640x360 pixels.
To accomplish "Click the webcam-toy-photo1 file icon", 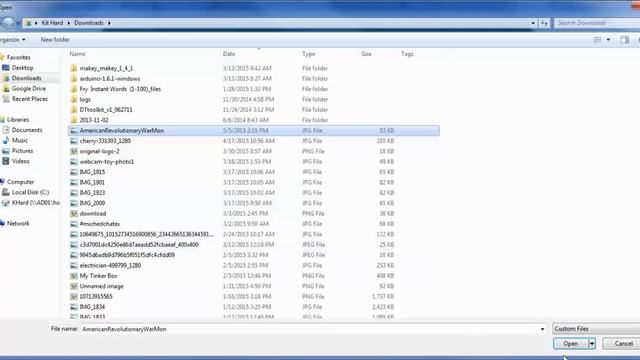I will (73, 162).
